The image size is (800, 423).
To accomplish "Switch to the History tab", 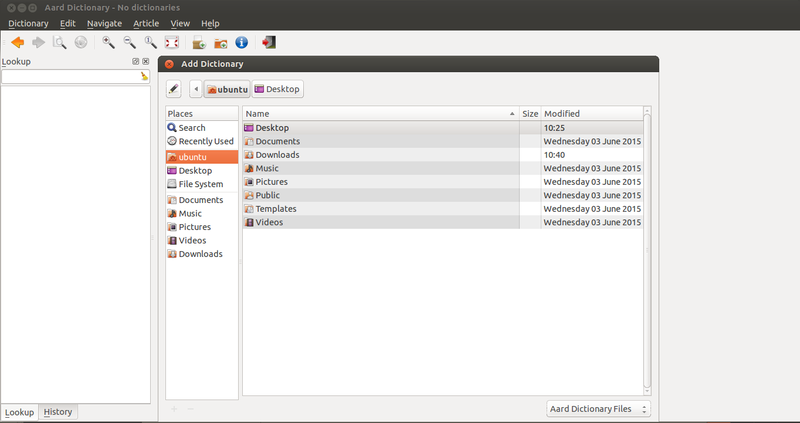I will (x=58, y=412).
